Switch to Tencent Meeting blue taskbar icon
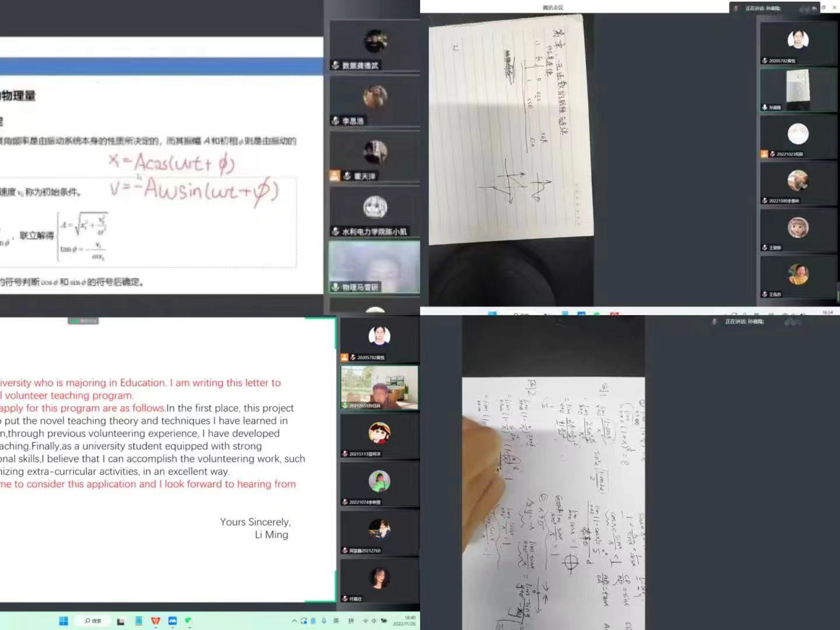The image size is (840, 630). [x=172, y=621]
